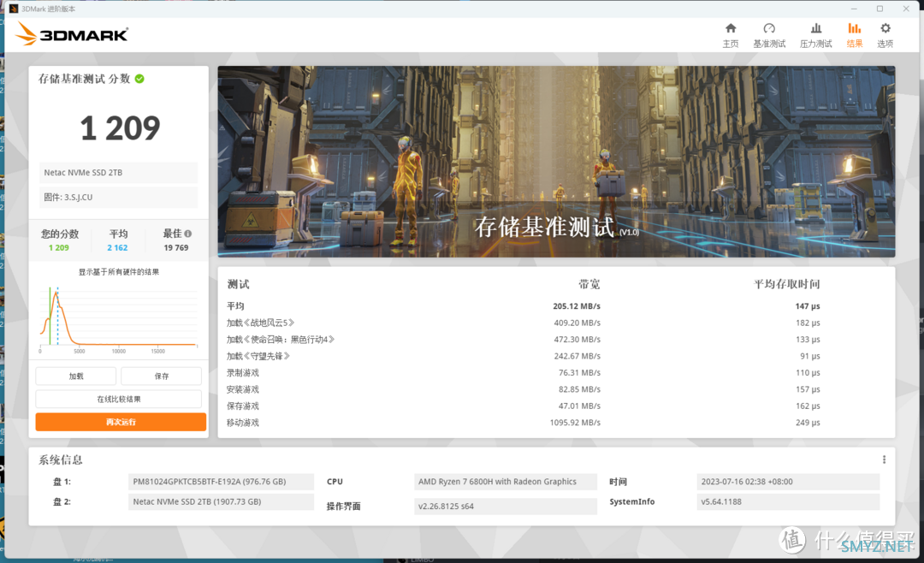924x563 pixels.
Task: Click the 显示基于所有硬件的结果 caption
Action: (118, 272)
